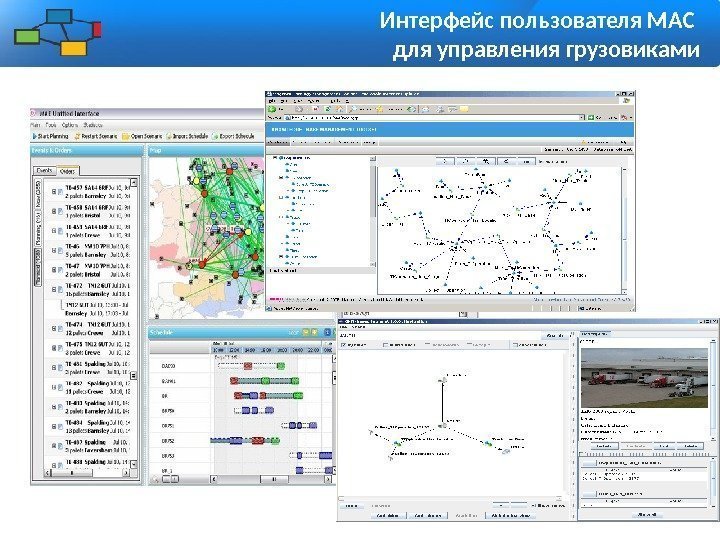Image resolution: width=720 pixels, height=540 pixels.
Task: Collapse the TE-46 order entry
Action: click(53, 251)
